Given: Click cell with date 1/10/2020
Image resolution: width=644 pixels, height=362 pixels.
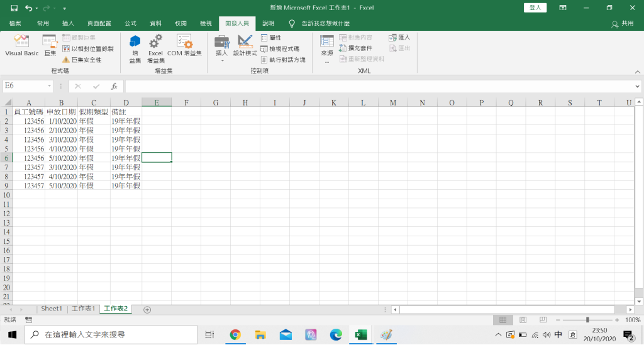Looking at the screenshot, I should click(61, 121).
